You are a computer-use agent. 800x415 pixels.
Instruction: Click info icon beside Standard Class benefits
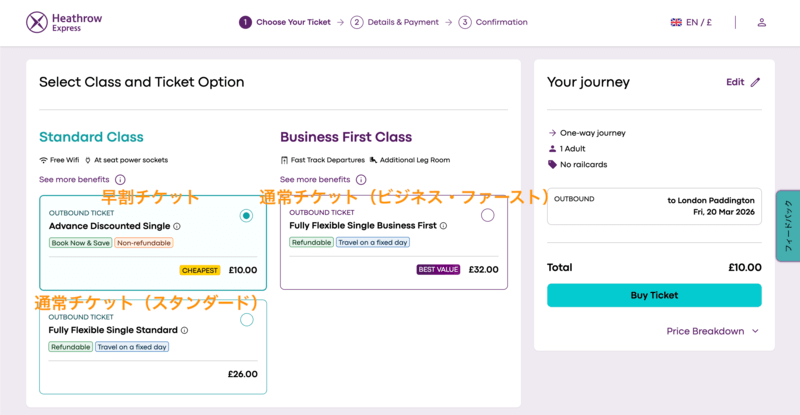click(120, 180)
